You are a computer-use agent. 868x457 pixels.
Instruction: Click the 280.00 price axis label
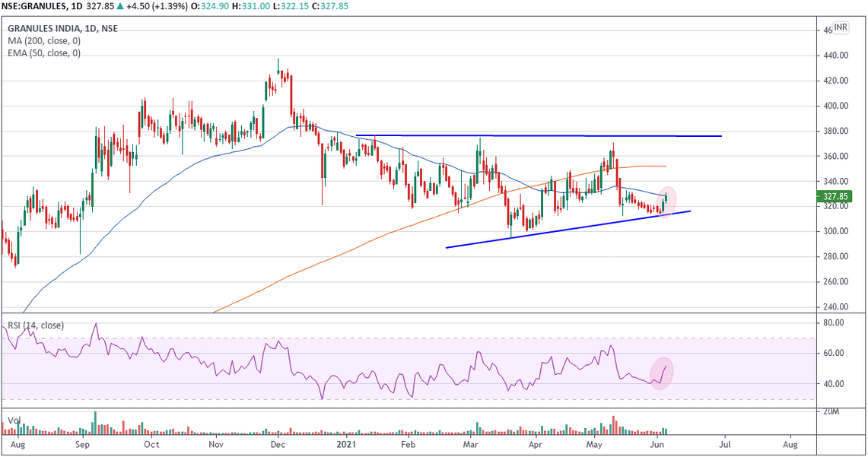pos(835,257)
